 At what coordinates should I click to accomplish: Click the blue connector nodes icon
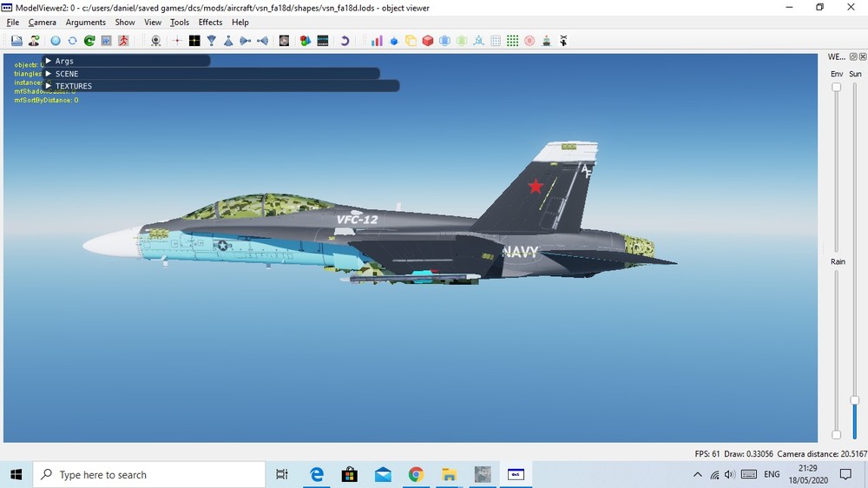pos(479,41)
